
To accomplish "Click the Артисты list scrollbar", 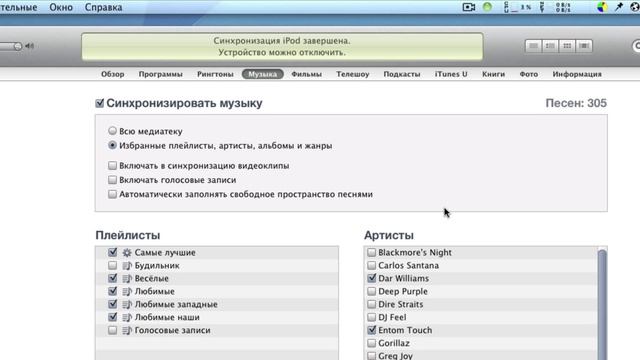I will coord(602,304).
